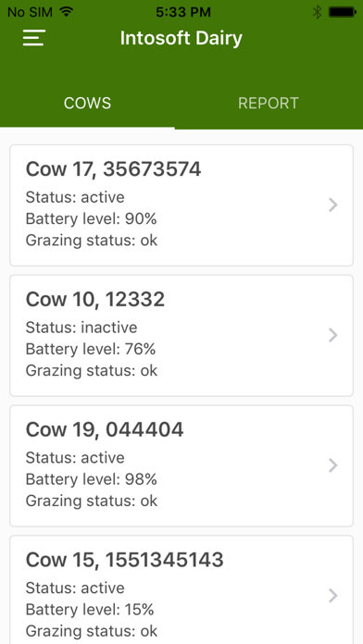Expand Cow 15 details chevron

tap(333, 596)
